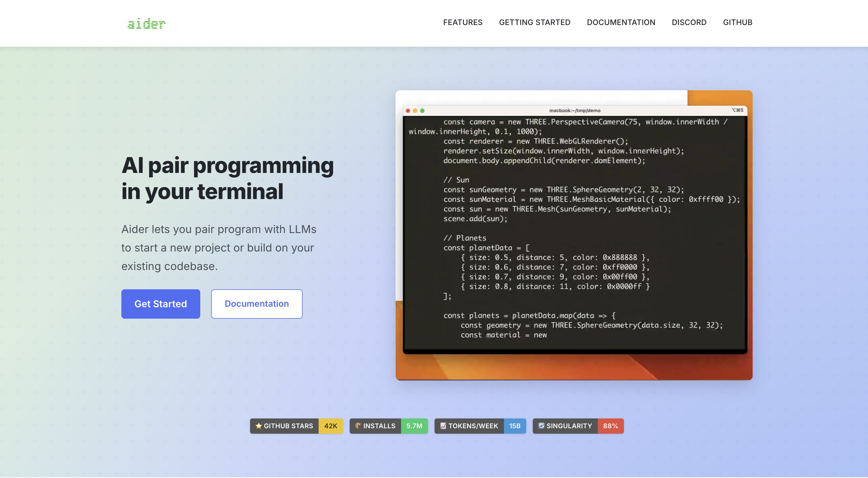Open the Discord nav link
Viewport: 868px width, 478px height.
689,23
